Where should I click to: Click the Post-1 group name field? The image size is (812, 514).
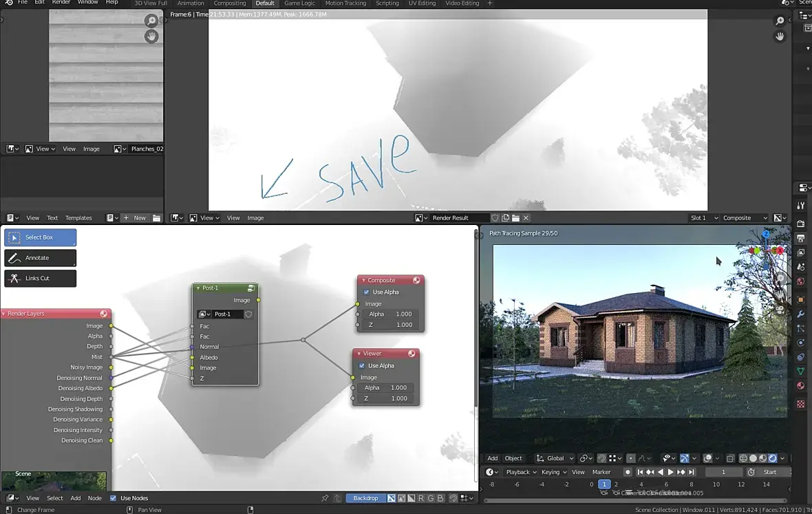point(227,314)
